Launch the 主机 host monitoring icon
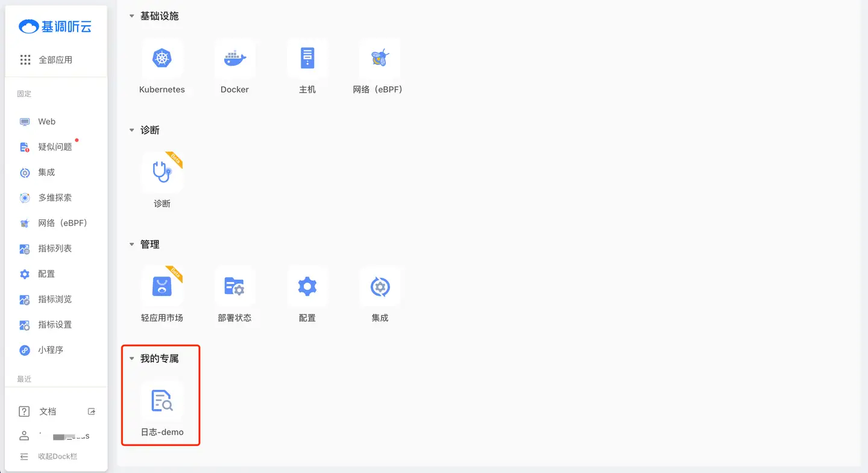 (307, 59)
